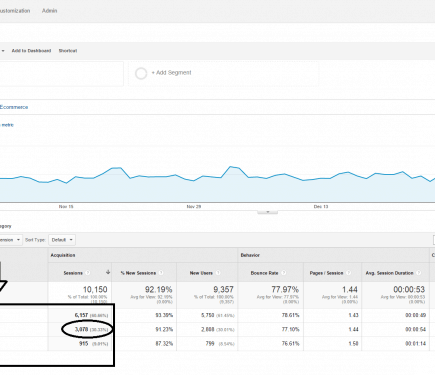Viewport: 435px width, 375px height.
Task: Click the Shortcut button
Action: point(68,51)
